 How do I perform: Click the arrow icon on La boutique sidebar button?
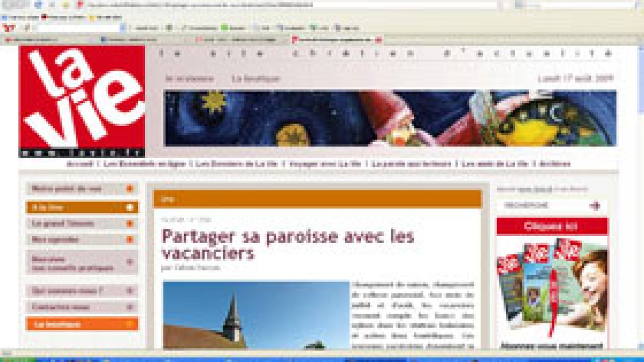click(x=129, y=324)
